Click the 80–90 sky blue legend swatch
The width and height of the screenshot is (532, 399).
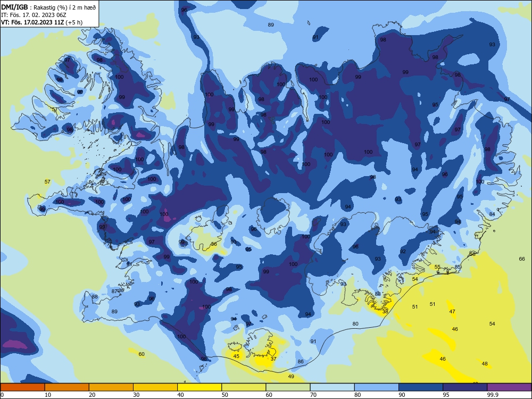click(376, 387)
